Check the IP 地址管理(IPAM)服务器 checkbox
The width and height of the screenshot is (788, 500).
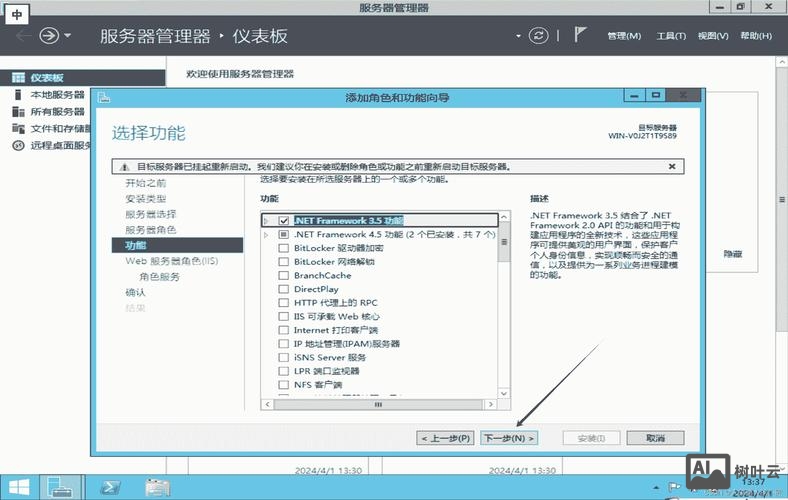(283, 344)
